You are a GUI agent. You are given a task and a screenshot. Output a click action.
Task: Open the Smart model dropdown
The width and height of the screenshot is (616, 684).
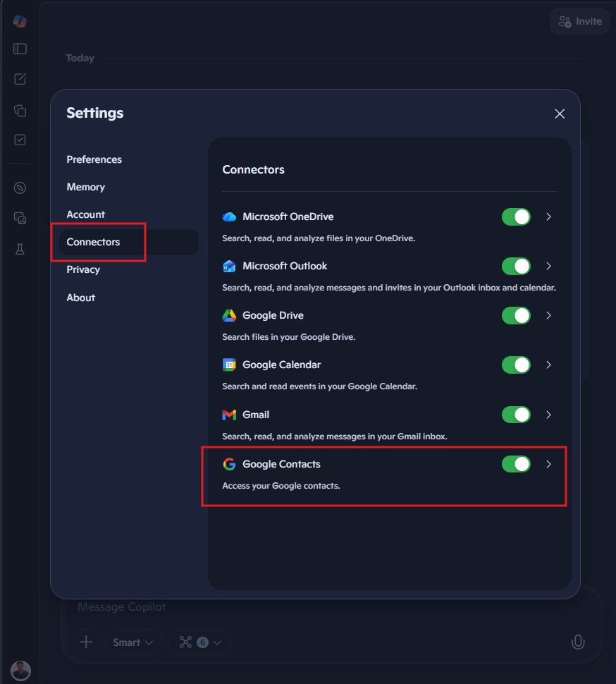(x=133, y=642)
